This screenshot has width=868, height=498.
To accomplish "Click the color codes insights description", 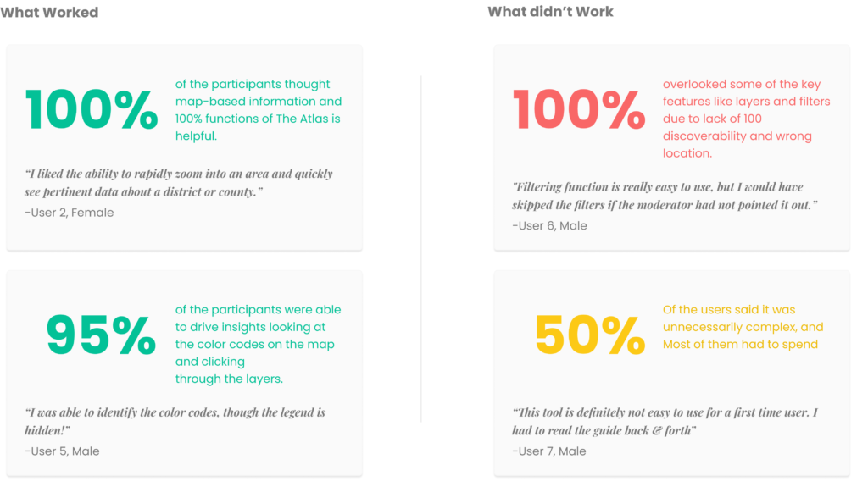I will tap(258, 344).
